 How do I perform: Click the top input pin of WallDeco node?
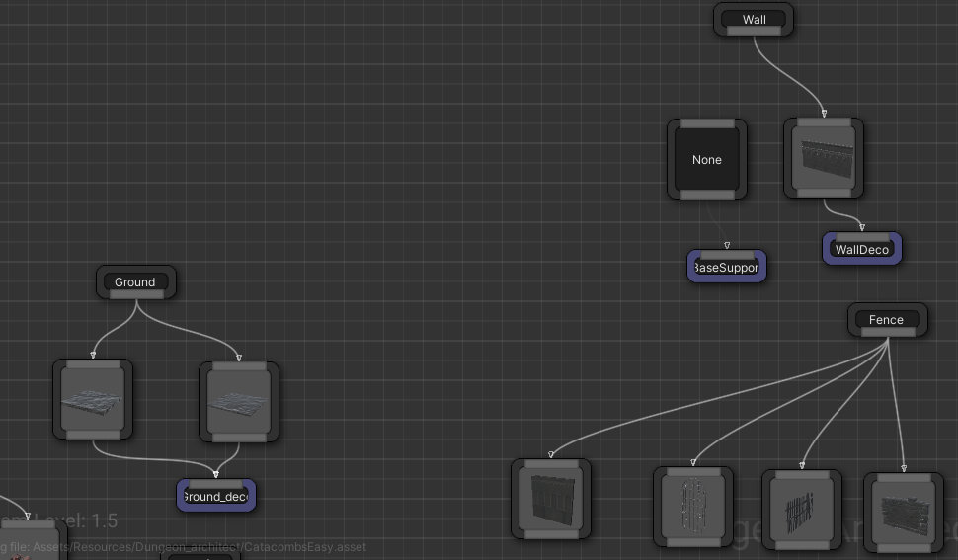(862, 237)
